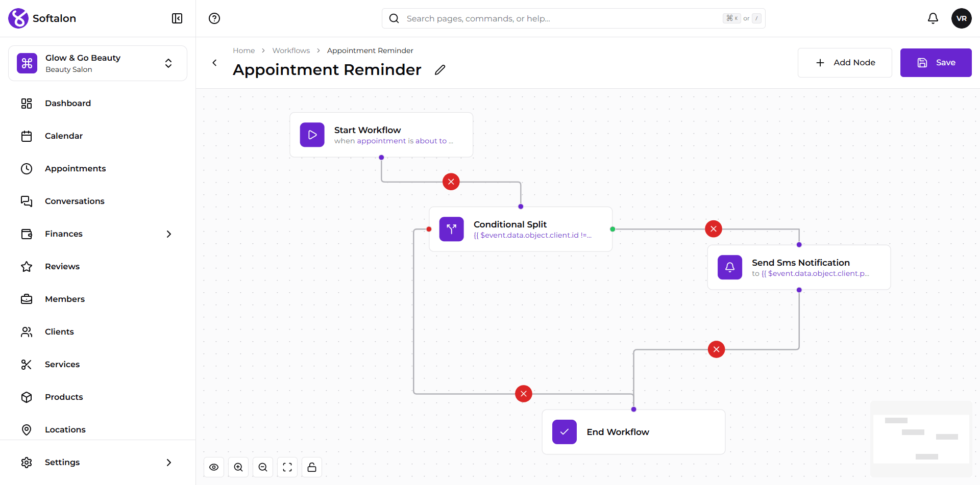
Task: Open Conversations in the sidebar
Action: [97, 201]
